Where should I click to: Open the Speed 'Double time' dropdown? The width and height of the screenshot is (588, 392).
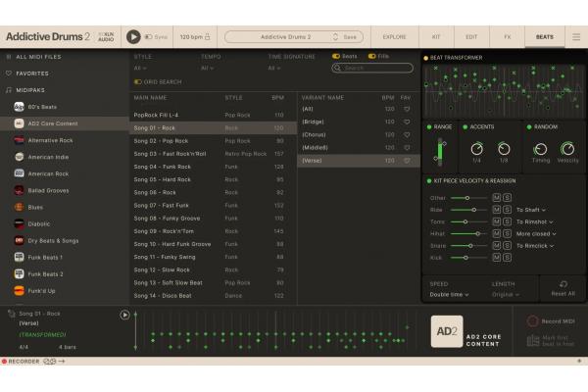tap(449, 295)
